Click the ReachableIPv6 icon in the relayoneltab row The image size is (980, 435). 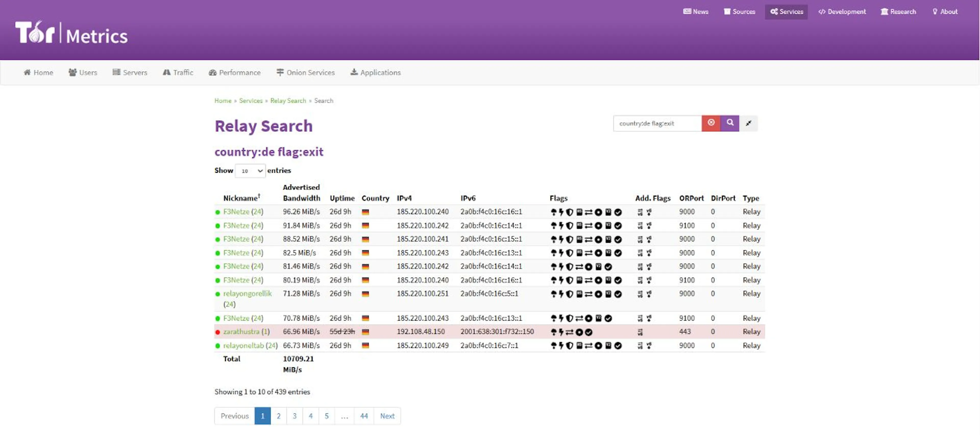pyautogui.click(x=640, y=346)
